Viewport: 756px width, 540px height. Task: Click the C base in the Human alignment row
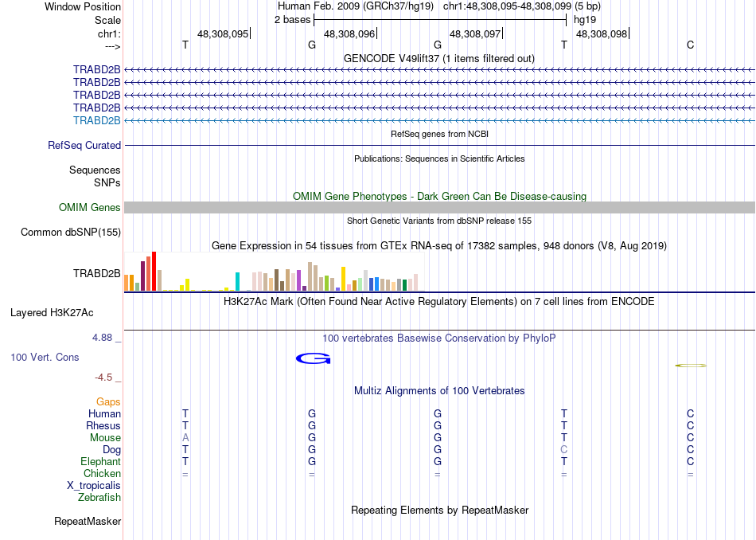(691, 413)
